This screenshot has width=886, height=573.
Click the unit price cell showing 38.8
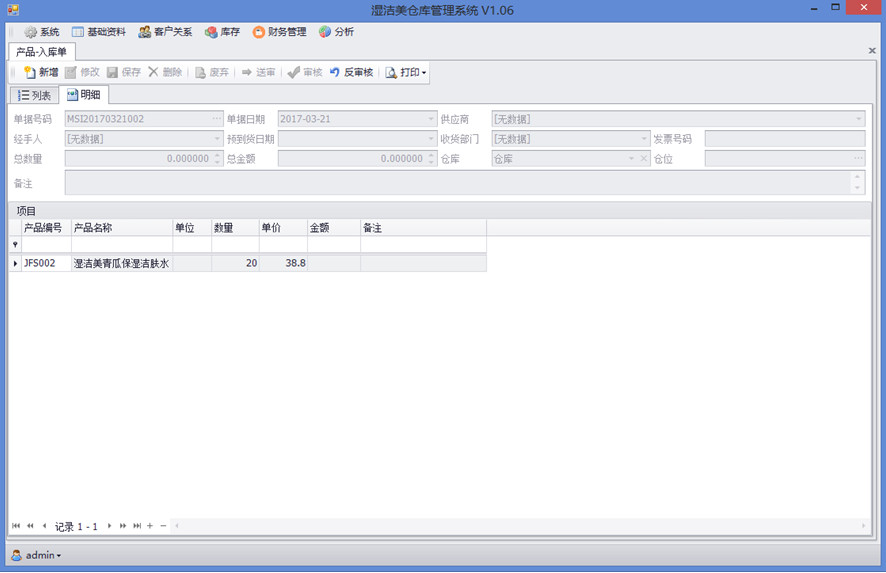[283, 263]
